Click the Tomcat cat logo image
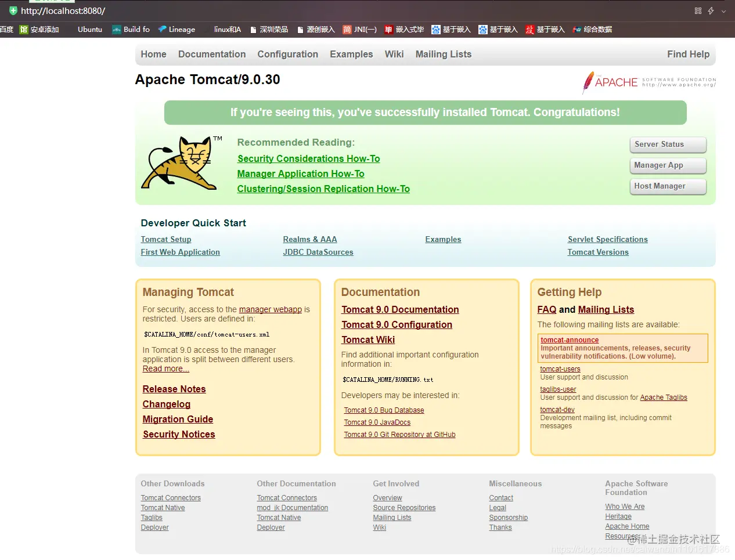 pyautogui.click(x=182, y=163)
